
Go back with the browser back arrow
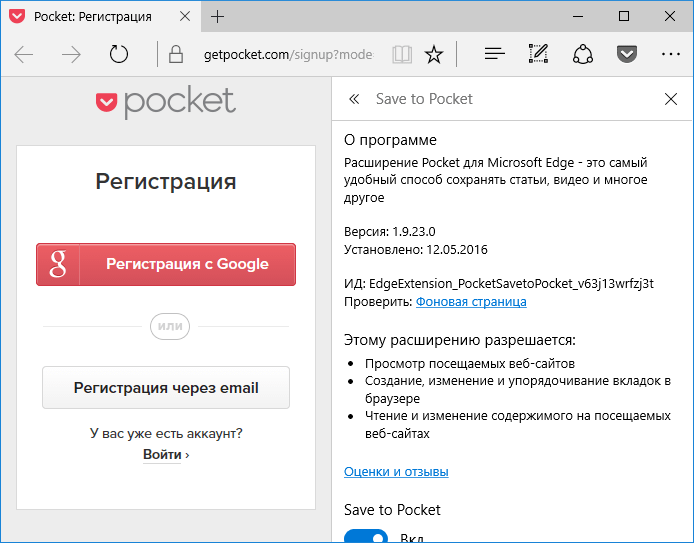tap(24, 54)
